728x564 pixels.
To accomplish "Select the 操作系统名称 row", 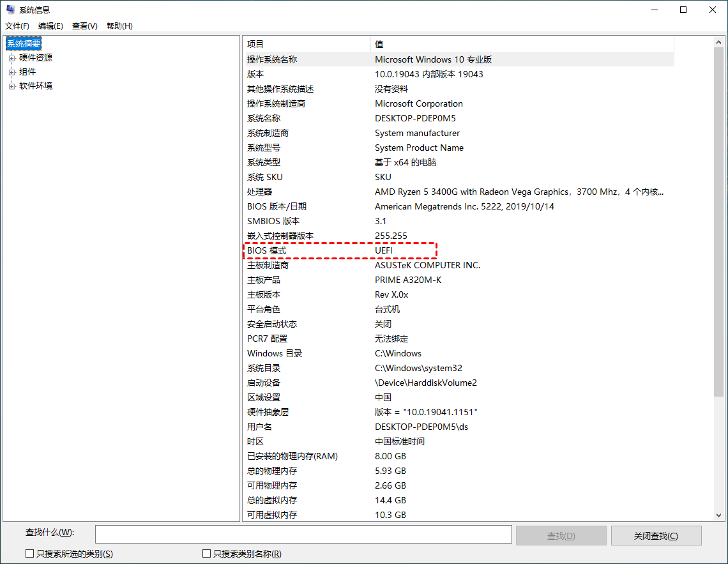I will coord(459,59).
